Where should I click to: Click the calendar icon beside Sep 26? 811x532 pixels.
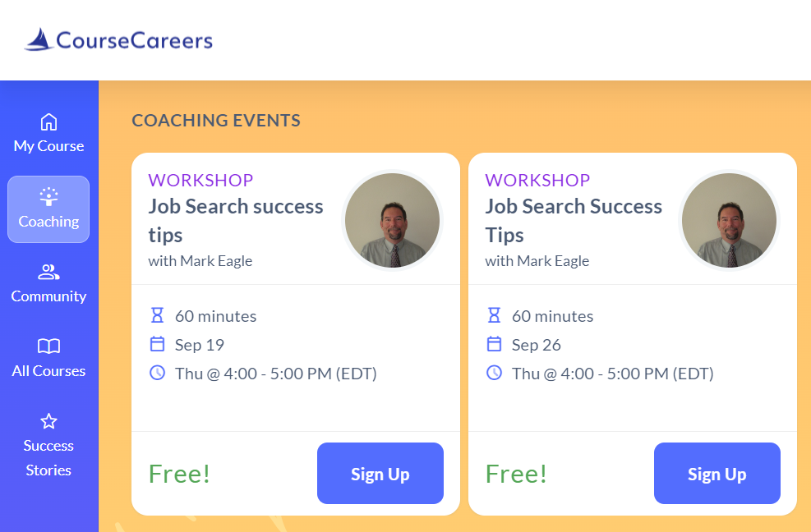point(494,344)
